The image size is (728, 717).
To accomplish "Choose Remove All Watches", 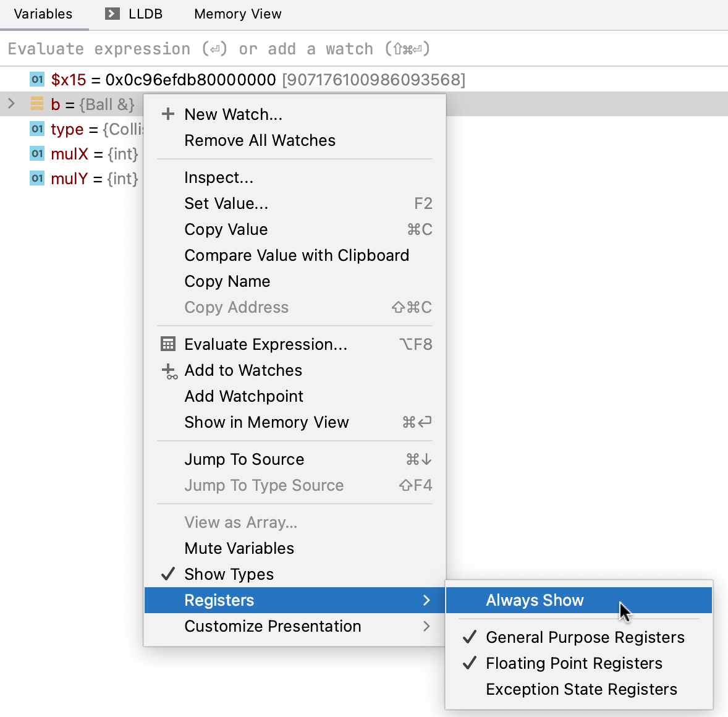I will (x=260, y=140).
